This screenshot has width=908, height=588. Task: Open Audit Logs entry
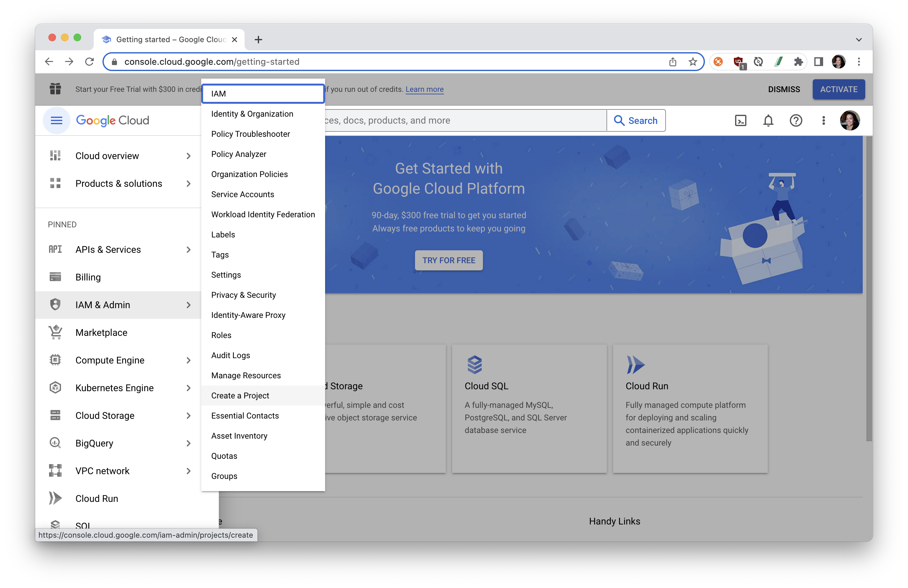pyautogui.click(x=263, y=355)
